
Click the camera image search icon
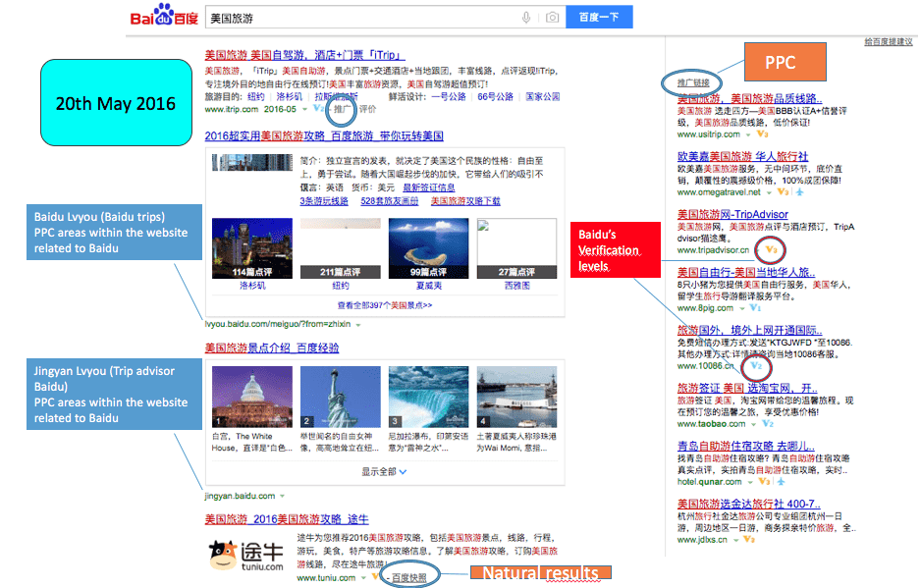(x=551, y=18)
